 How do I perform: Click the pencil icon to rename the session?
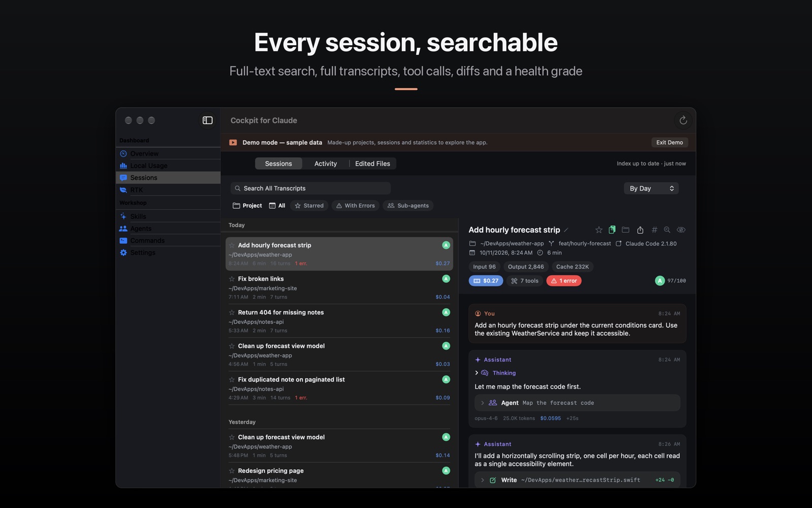(566, 230)
